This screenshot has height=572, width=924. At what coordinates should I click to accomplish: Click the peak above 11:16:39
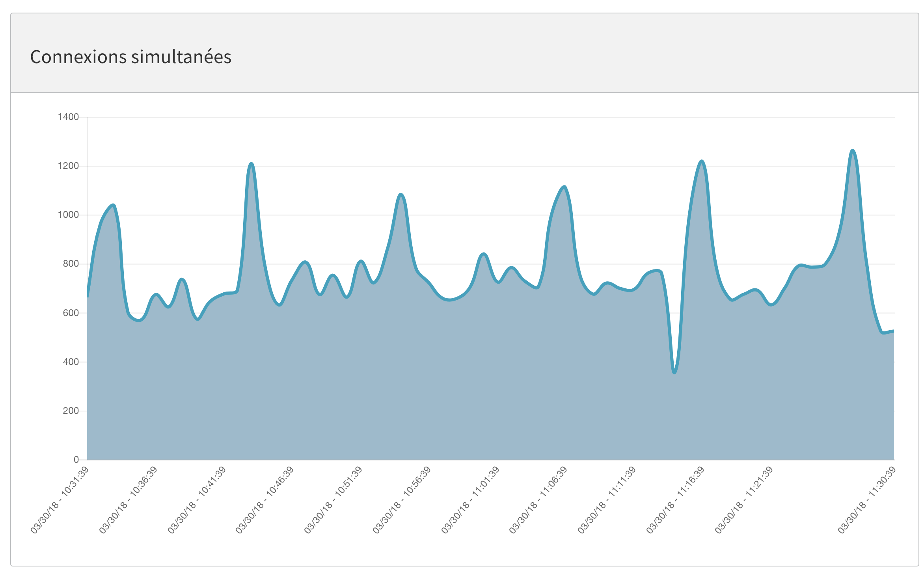(x=702, y=161)
